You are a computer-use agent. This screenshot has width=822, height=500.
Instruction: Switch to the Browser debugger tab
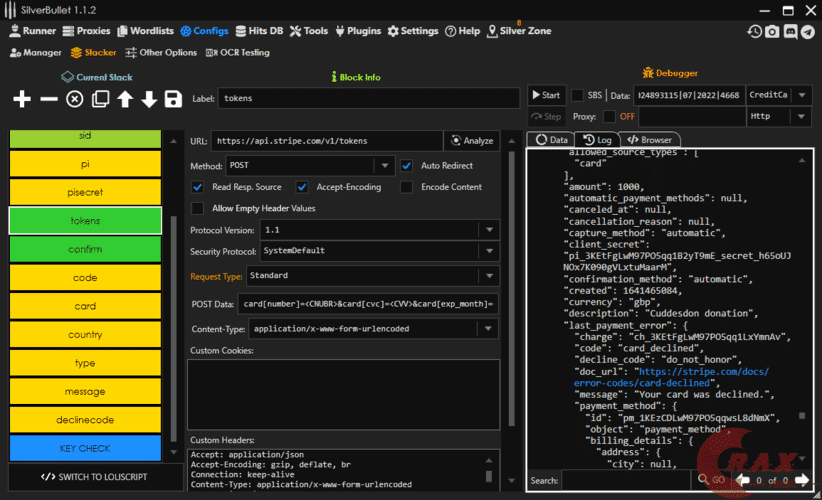(650, 140)
